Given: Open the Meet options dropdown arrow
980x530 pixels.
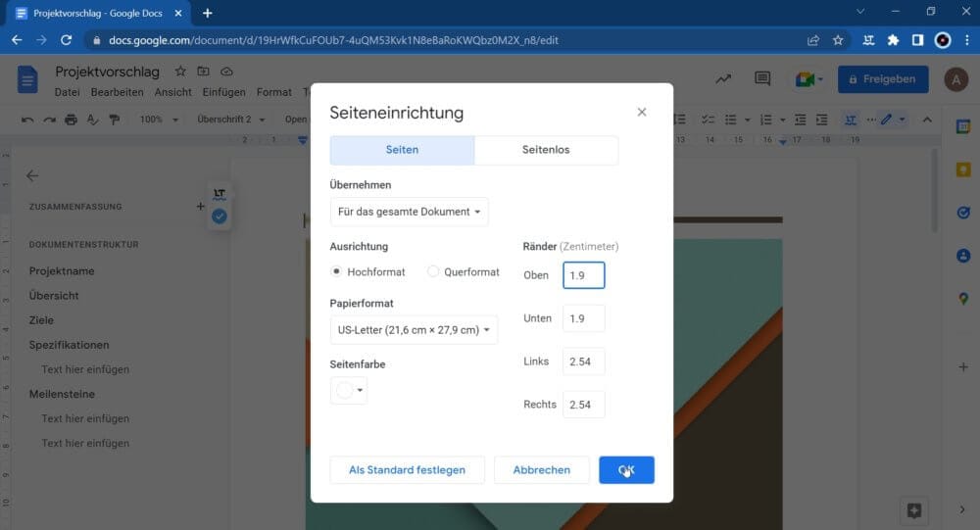Looking at the screenshot, I should (820, 79).
